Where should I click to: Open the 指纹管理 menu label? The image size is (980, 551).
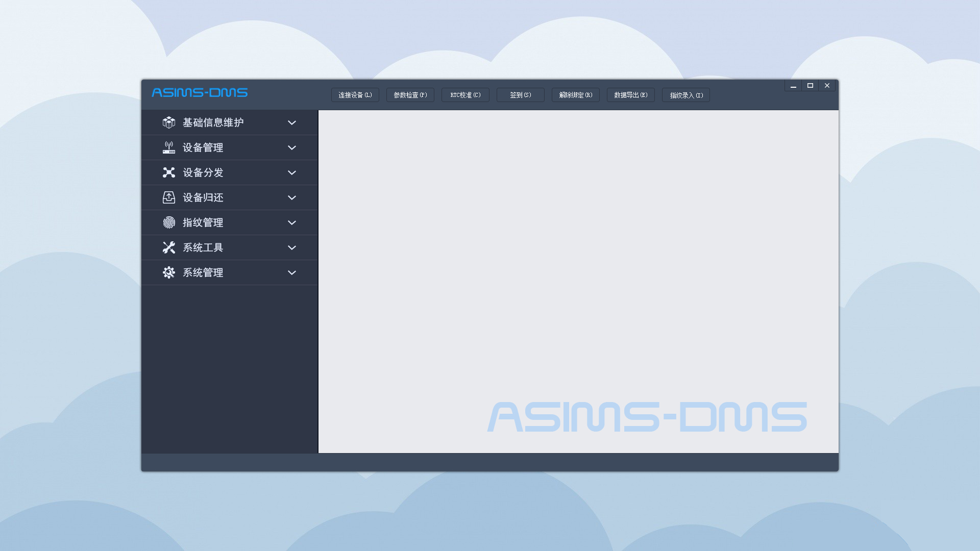(203, 222)
